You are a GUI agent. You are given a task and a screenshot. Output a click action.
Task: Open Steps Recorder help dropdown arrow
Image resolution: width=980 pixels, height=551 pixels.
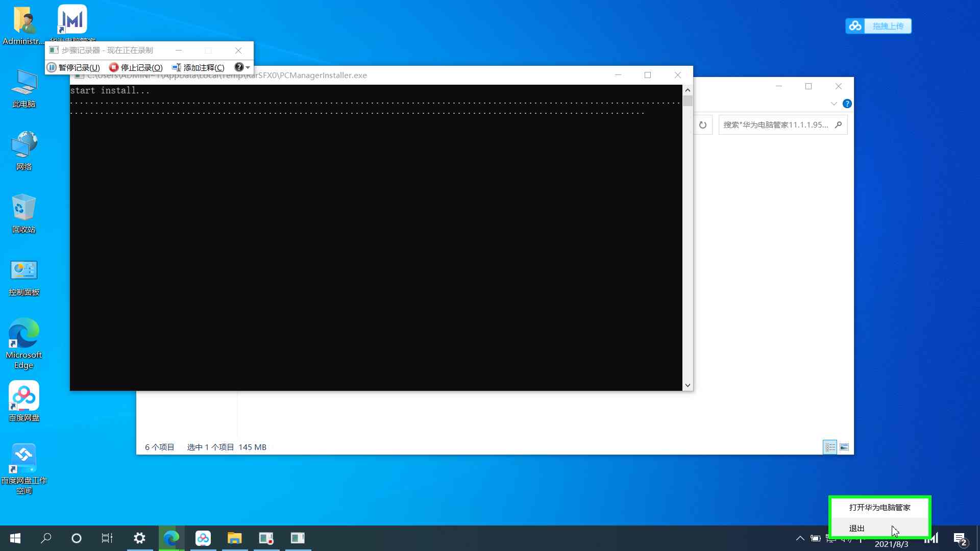click(x=248, y=67)
